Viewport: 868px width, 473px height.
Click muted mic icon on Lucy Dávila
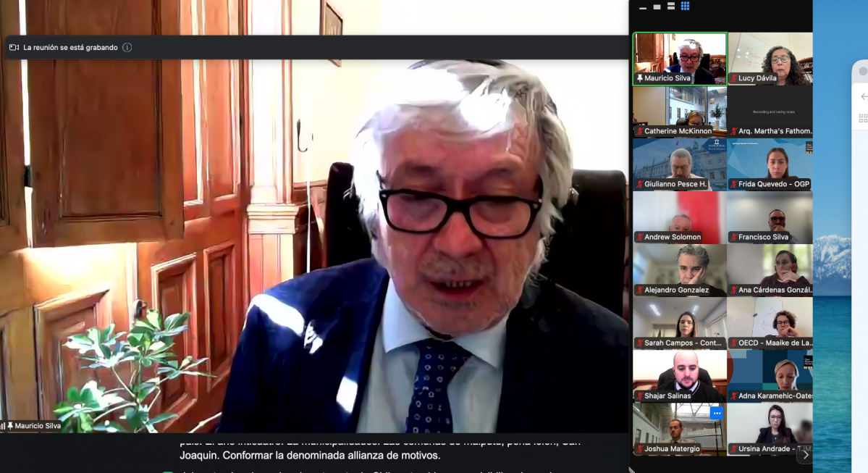pyautogui.click(x=733, y=78)
